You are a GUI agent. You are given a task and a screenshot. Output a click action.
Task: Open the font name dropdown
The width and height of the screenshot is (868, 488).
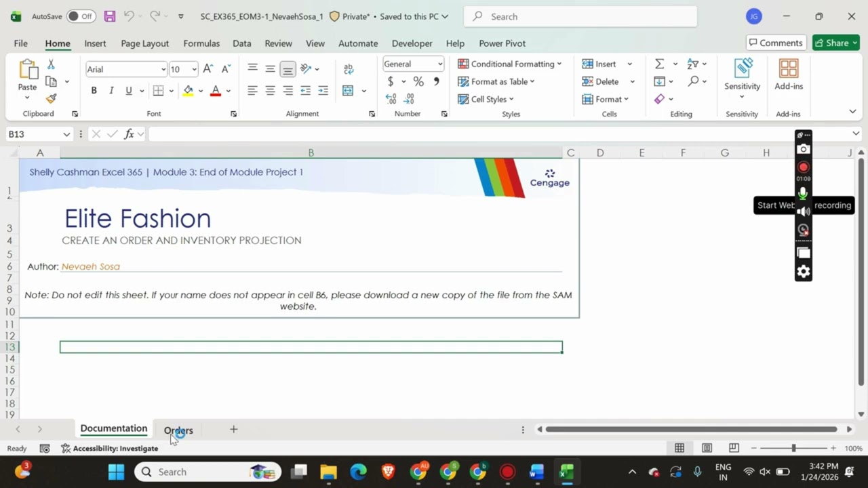[x=163, y=69]
